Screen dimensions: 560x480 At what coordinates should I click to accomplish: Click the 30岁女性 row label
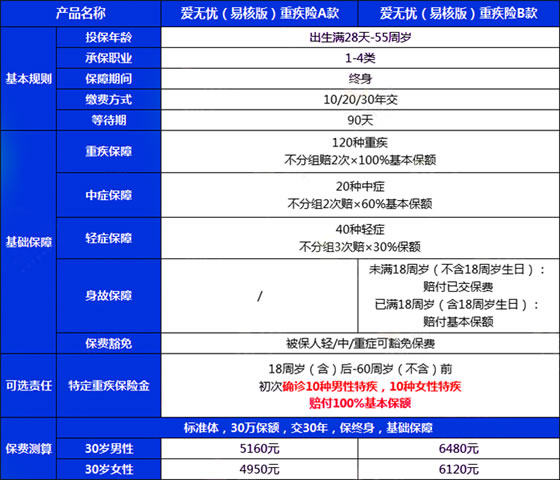click(109, 469)
